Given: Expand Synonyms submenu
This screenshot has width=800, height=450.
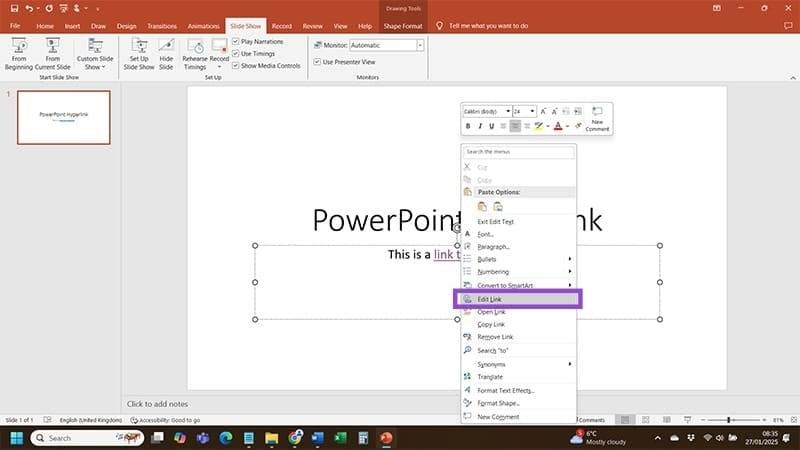Looking at the screenshot, I should pos(518,364).
